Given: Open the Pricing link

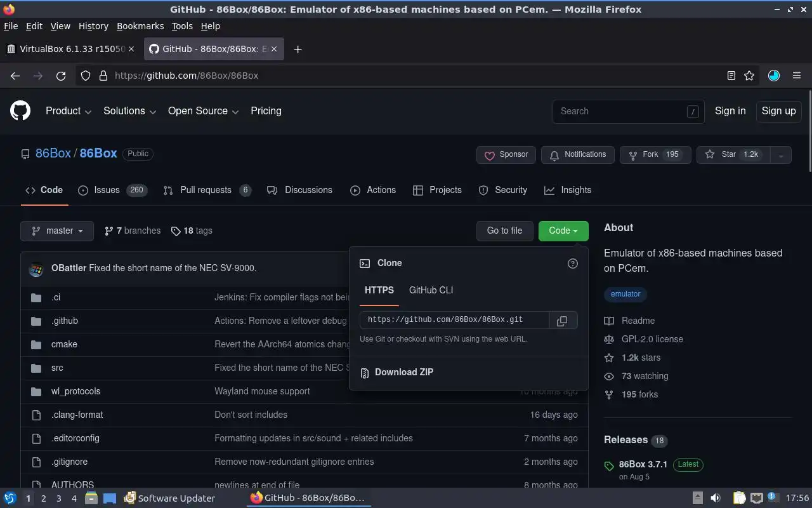Looking at the screenshot, I should point(266,111).
